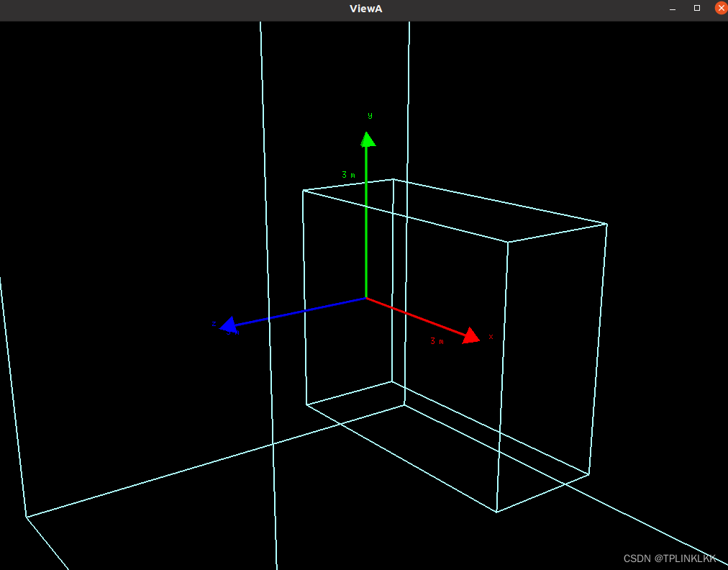Click the green y-axis arrowhead
728x570 pixels.
click(x=368, y=140)
